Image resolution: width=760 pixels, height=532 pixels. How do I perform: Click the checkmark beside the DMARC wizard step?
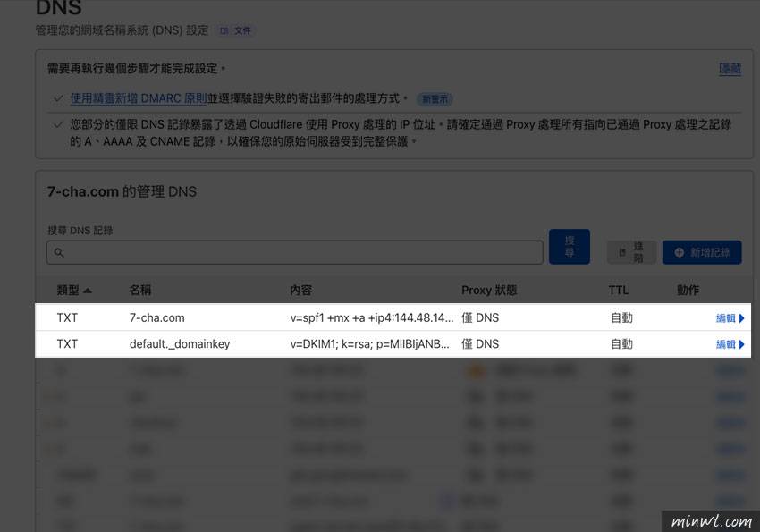tap(58, 98)
